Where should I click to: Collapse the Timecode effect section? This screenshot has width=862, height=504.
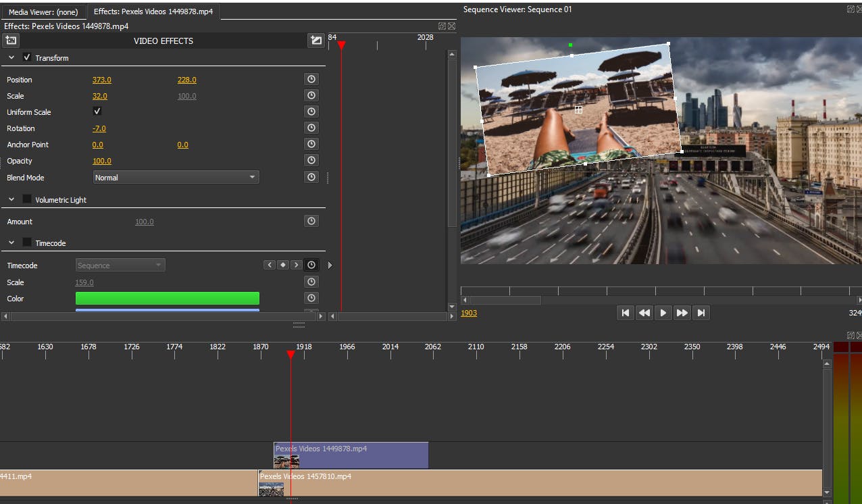coord(11,243)
